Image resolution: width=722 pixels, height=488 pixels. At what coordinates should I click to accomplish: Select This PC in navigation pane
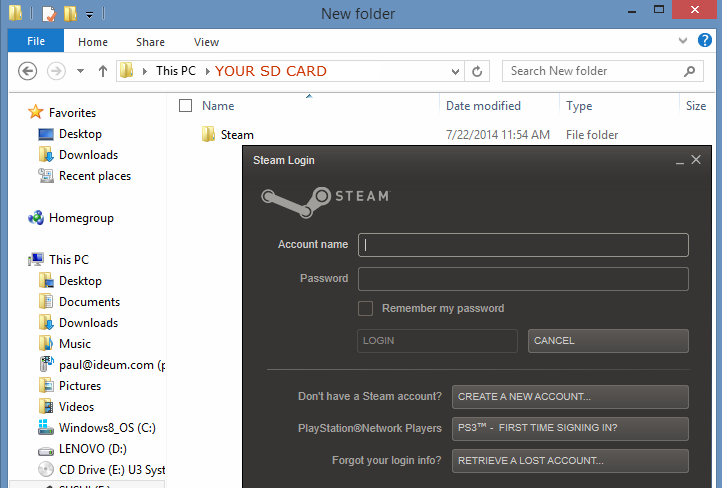point(58,260)
